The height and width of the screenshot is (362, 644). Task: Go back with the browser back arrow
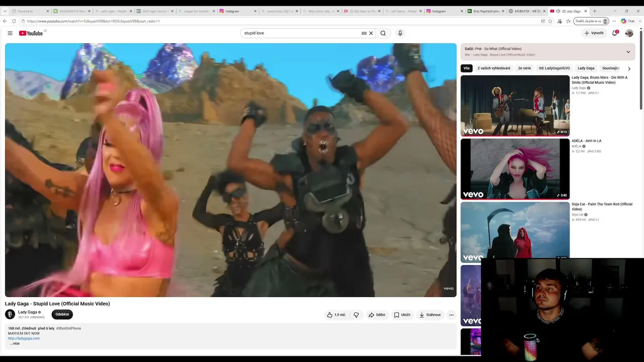(5, 21)
